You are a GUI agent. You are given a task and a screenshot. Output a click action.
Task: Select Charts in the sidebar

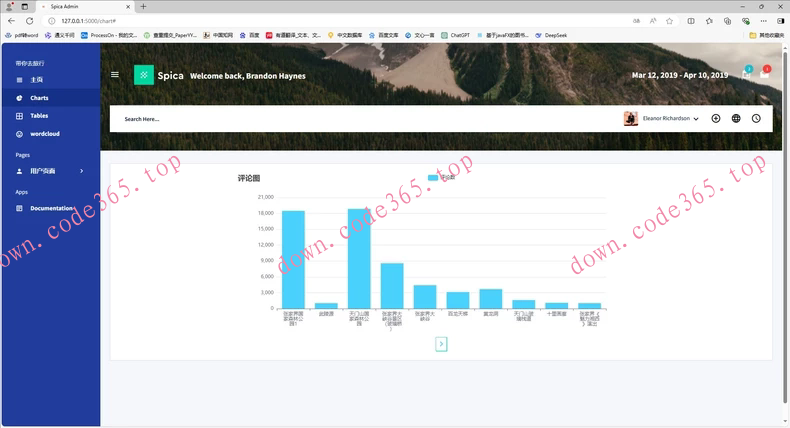point(39,98)
